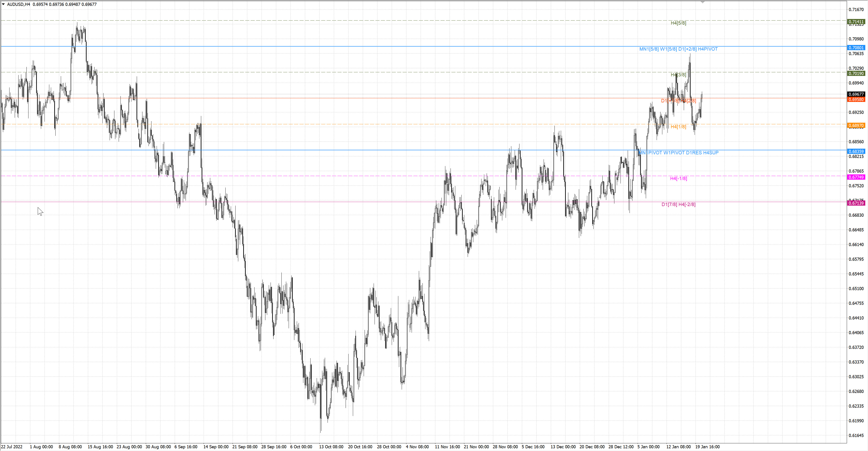
Task: Click the 11 Nov 16:00 time label
Action: [447, 447]
